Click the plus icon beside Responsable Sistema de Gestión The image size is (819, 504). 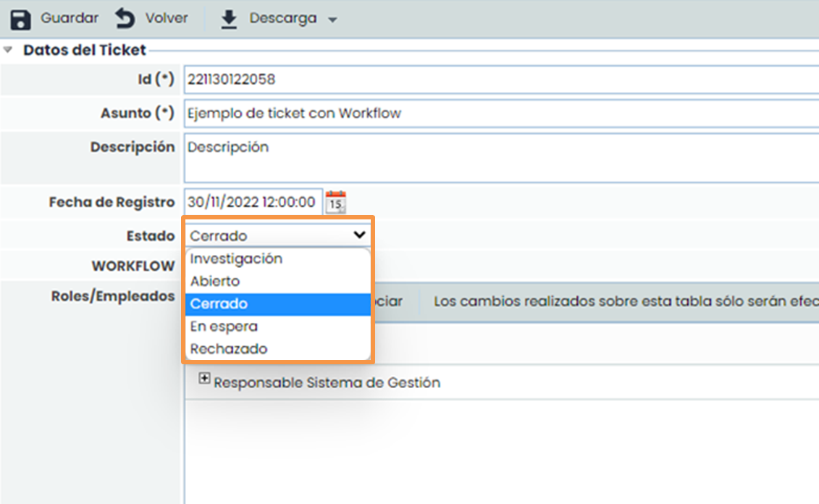click(x=205, y=379)
